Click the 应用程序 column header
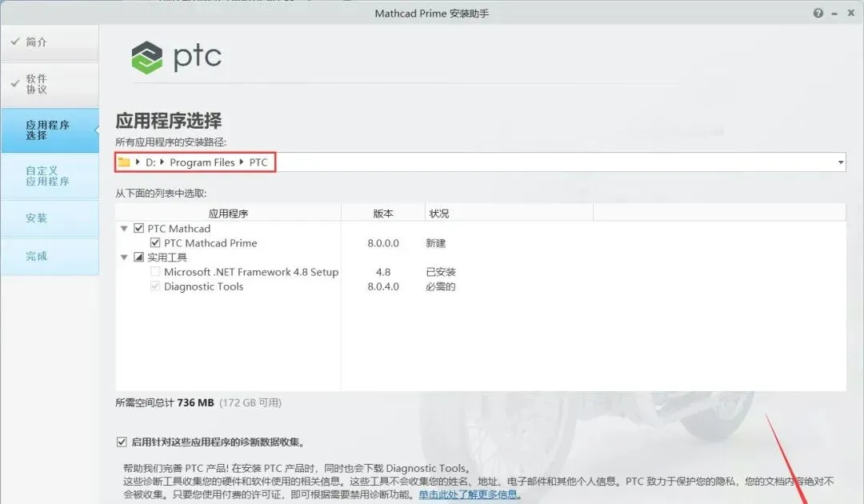 coord(228,213)
